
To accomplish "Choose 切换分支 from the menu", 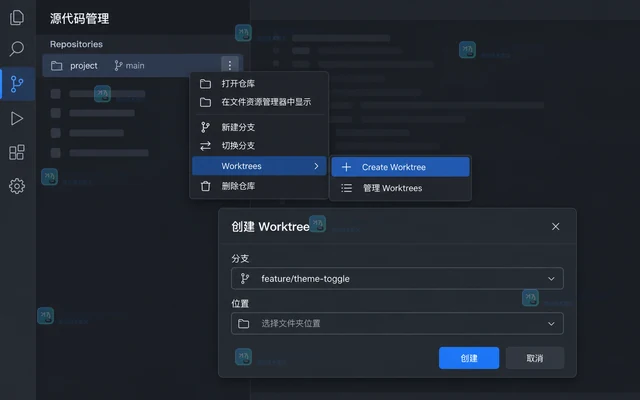I will pos(259,146).
